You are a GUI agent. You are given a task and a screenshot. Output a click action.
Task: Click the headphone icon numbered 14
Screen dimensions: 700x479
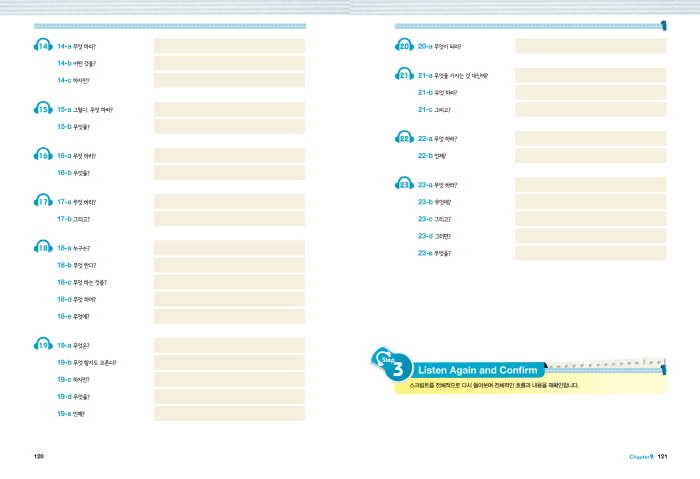click(x=43, y=46)
